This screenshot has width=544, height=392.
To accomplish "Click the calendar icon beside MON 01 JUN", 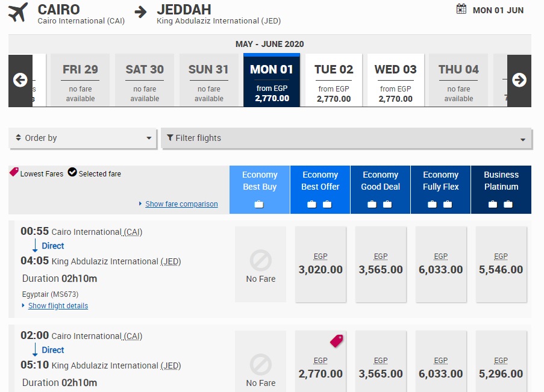I will [x=461, y=9].
